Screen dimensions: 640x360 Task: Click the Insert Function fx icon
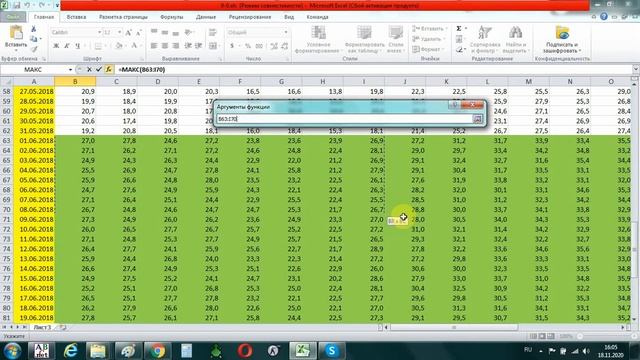(x=109, y=70)
